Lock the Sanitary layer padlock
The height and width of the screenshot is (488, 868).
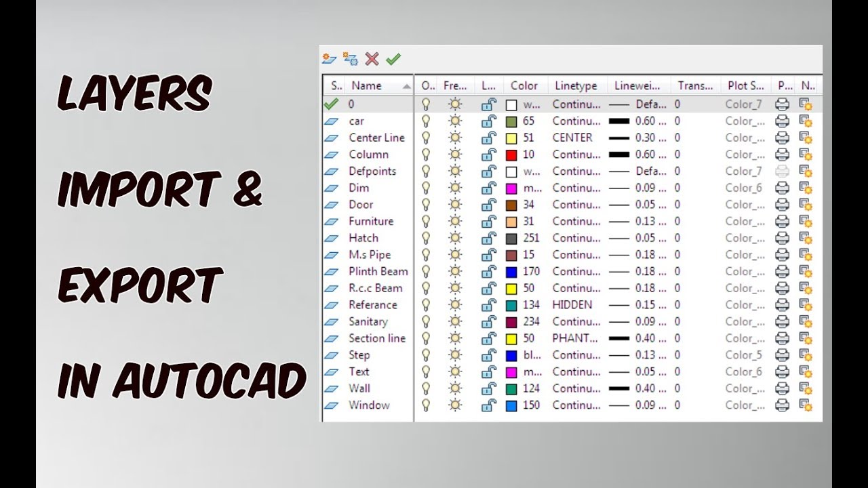pyautogui.click(x=488, y=321)
